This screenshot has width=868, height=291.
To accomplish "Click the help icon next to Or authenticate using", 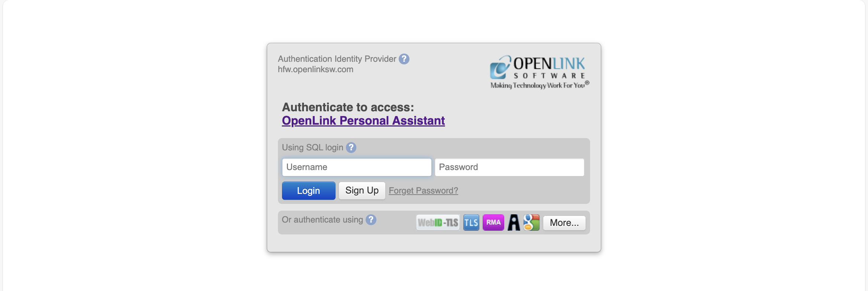I will click(x=371, y=220).
